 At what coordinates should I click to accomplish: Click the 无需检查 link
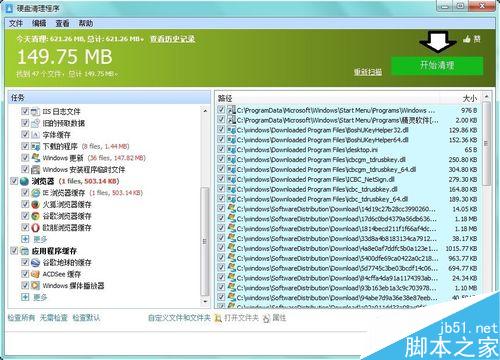[53, 318]
